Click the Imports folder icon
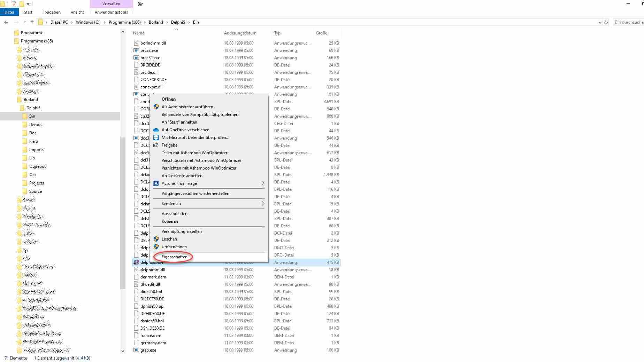 (25, 150)
